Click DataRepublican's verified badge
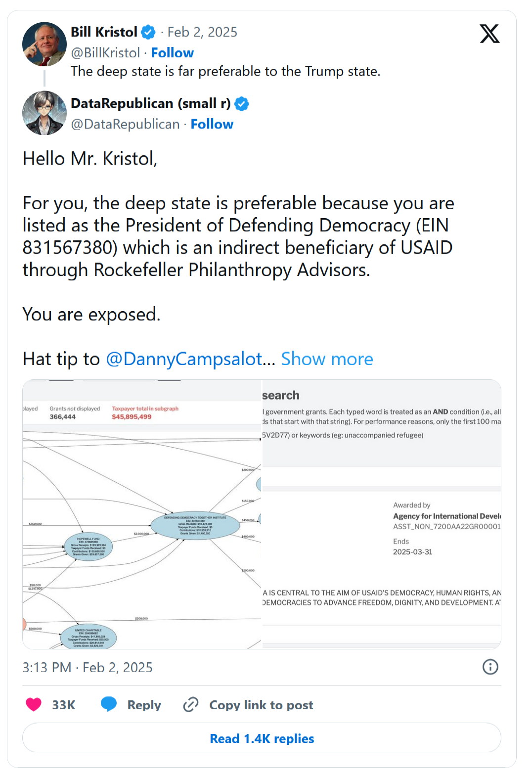Viewport: 532px width, 779px height. tap(242, 104)
